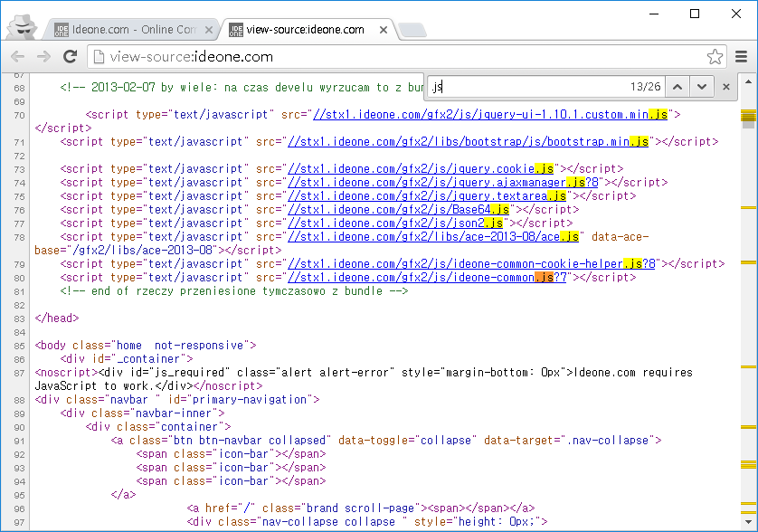Click the page icon in address bar
Screen dimensions: 758x532
[99, 57]
